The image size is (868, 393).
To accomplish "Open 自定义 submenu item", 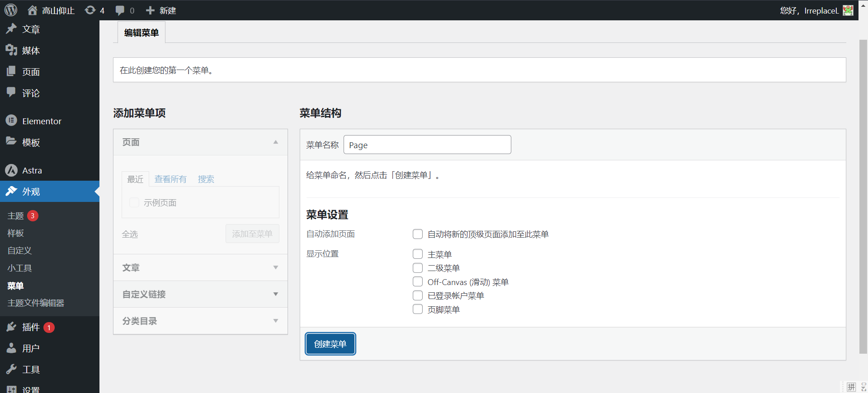I will [x=19, y=250].
